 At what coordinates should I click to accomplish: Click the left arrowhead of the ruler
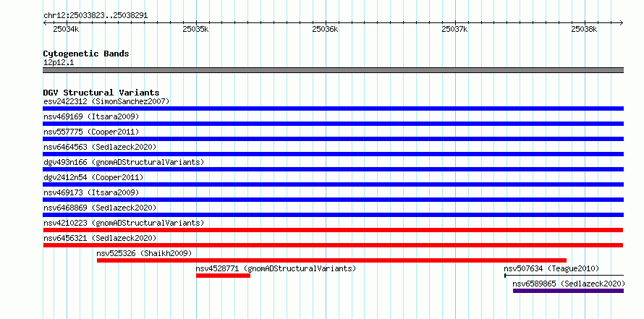tap(45, 22)
